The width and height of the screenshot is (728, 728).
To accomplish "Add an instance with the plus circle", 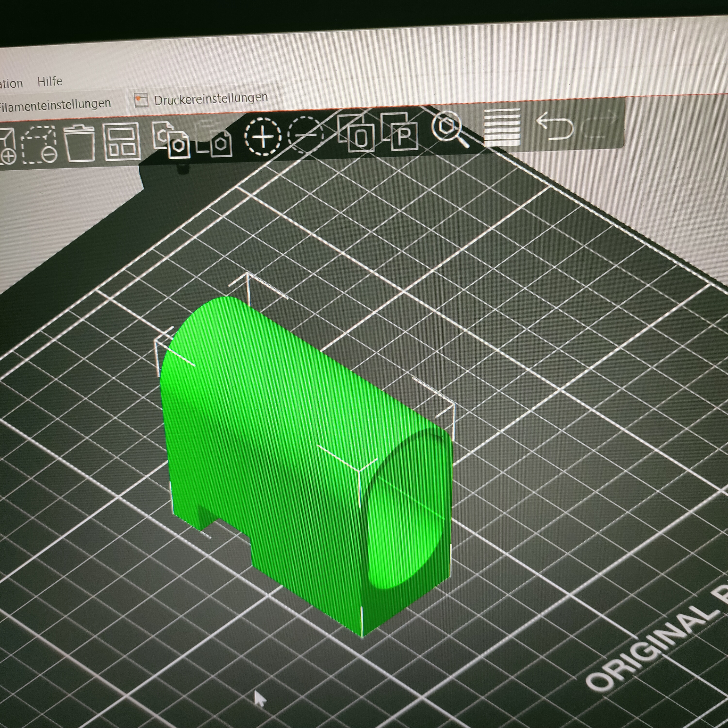I will [x=263, y=136].
